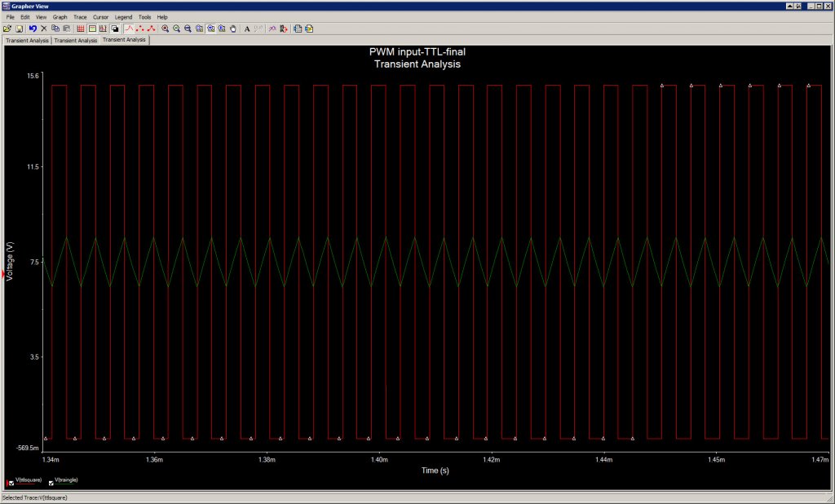Click the Paste toolbar icon

tap(67, 29)
